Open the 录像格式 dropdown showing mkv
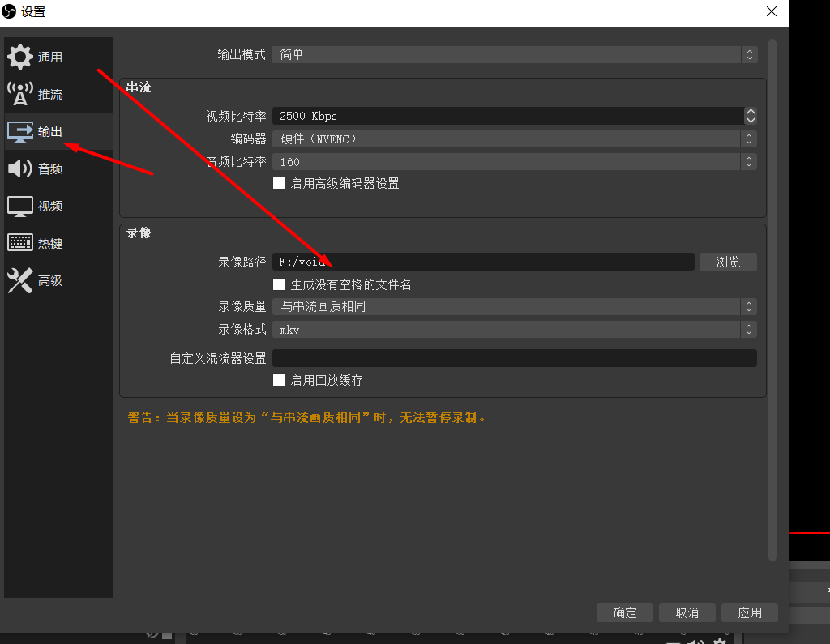The image size is (830, 644). tap(515, 330)
